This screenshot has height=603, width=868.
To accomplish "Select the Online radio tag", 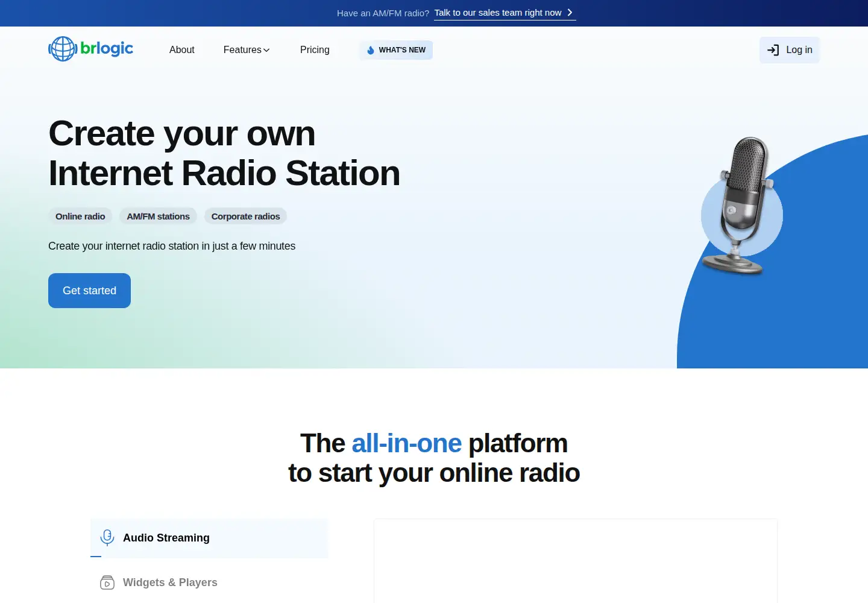I will click(x=80, y=216).
